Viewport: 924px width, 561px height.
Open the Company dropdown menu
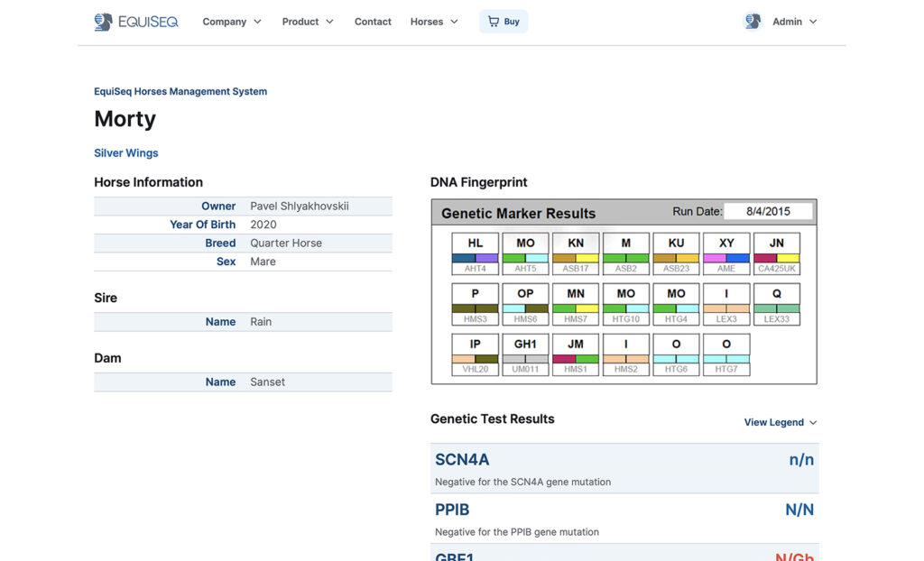pos(232,22)
